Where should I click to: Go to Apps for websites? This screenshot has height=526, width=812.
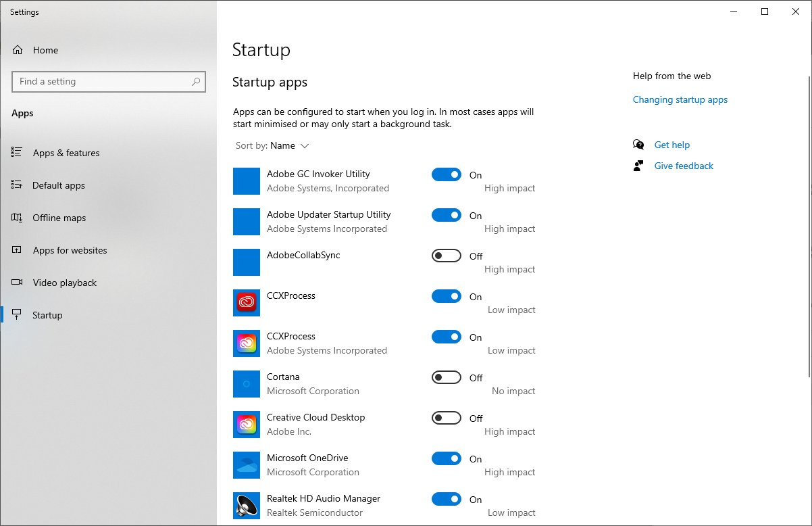(70, 249)
